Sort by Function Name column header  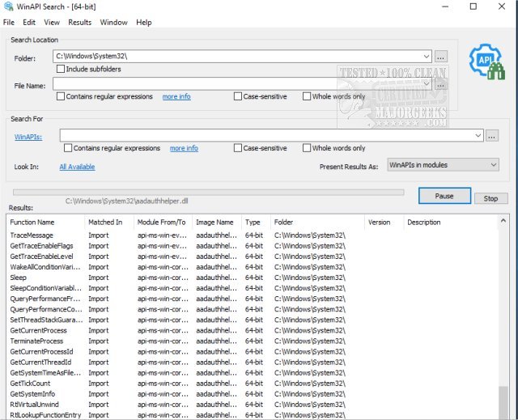click(x=45, y=223)
